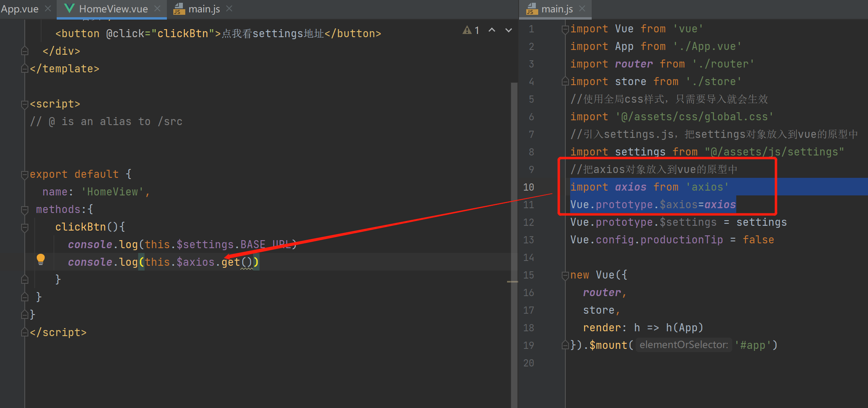Viewport: 868px width, 408px height.
Task: Click the fold marker at the closing </script> tag
Action: 25,332
